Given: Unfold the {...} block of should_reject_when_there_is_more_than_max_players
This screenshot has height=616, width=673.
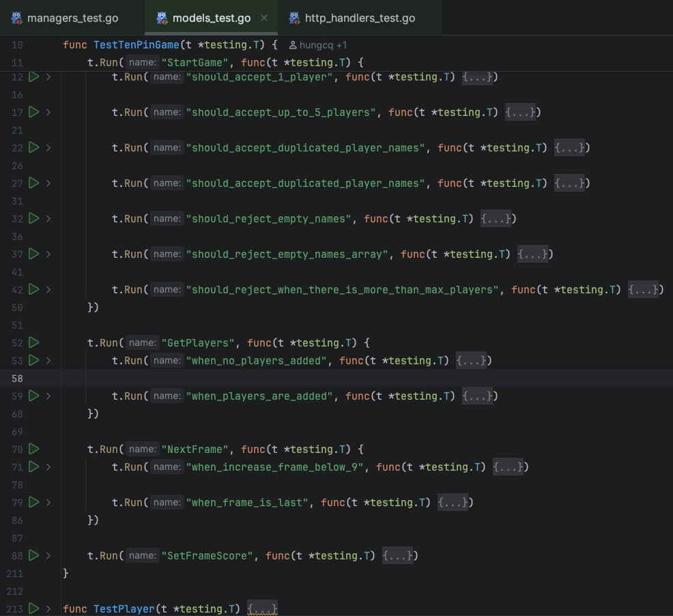Looking at the screenshot, I should click(643, 290).
